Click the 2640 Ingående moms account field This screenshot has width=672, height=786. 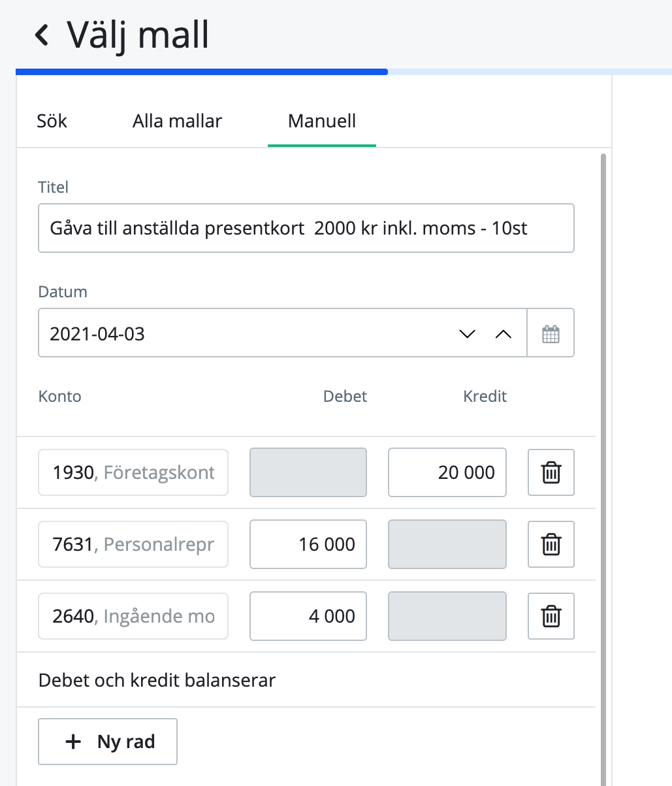(x=133, y=615)
